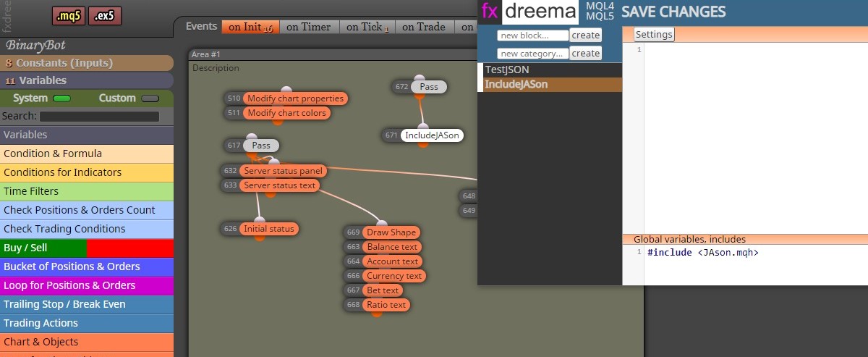Select block 511 Modify chart colors
Screen dimensions: 868x357
tap(287, 113)
